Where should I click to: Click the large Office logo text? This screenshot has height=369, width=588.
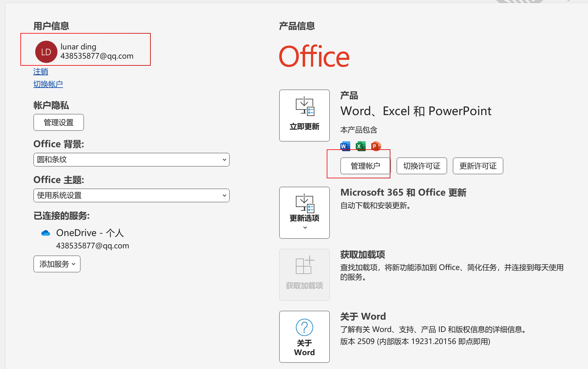(x=314, y=56)
